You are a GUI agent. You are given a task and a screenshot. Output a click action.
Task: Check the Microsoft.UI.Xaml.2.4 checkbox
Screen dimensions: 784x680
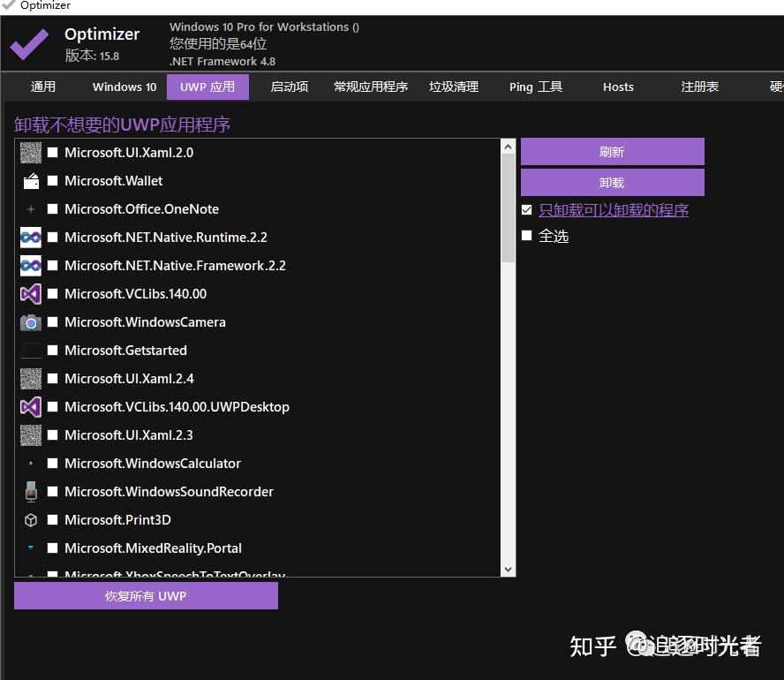(52, 379)
